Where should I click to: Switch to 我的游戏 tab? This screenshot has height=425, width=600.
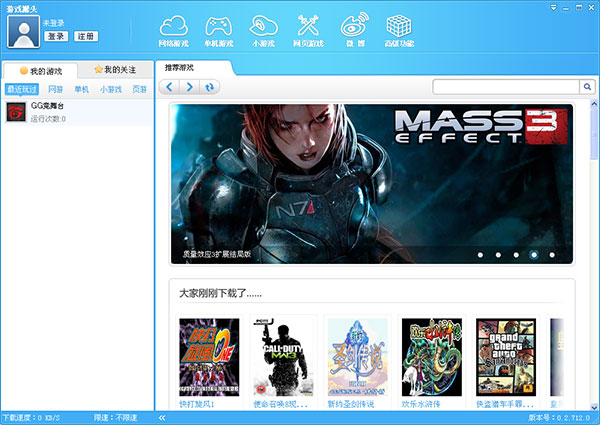click(41, 71)
